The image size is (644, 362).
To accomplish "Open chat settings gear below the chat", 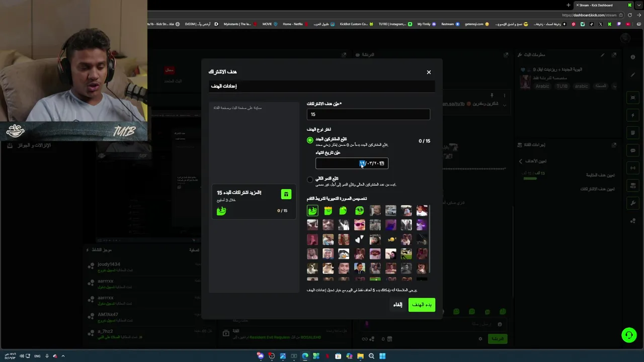I will (480, 339).
